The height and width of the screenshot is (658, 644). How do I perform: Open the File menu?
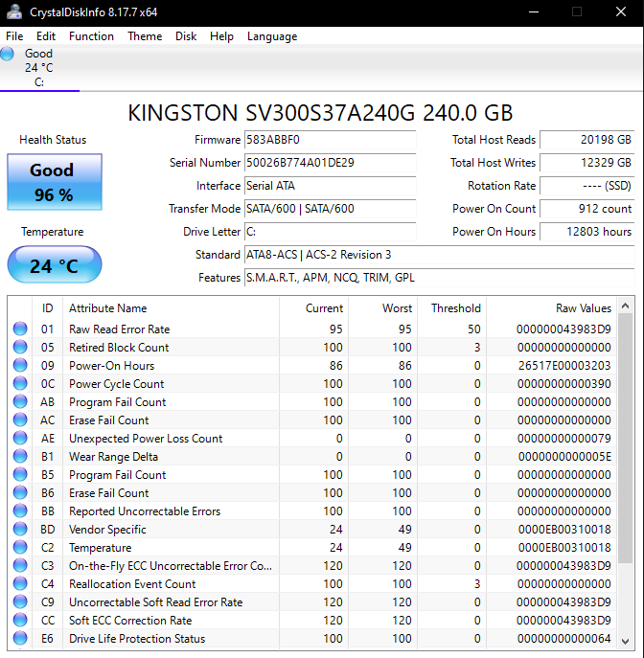click(14, 36)
